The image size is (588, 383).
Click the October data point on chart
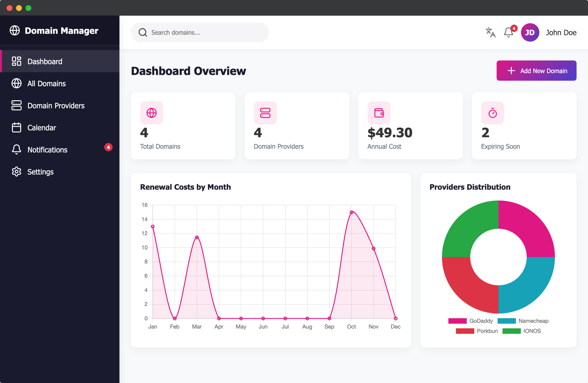351,212
